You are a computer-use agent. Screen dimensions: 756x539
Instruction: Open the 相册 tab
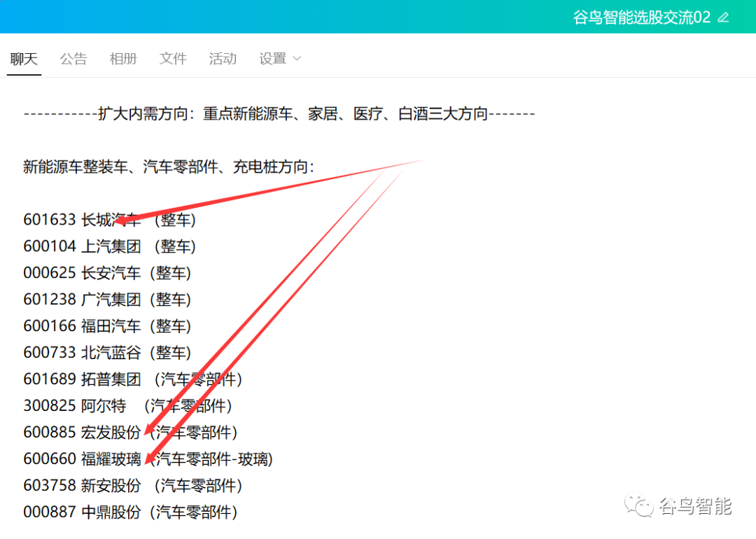click(x=123, y=59)
